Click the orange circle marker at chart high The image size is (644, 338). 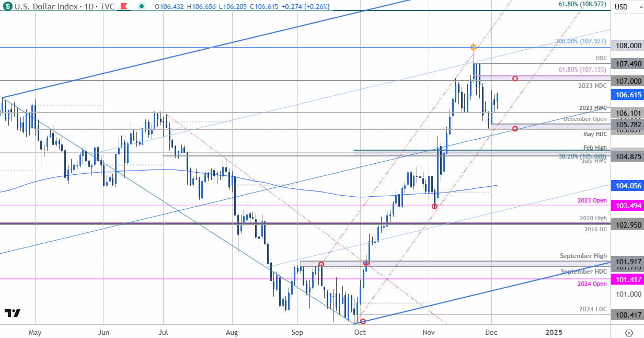pos(474,47)
